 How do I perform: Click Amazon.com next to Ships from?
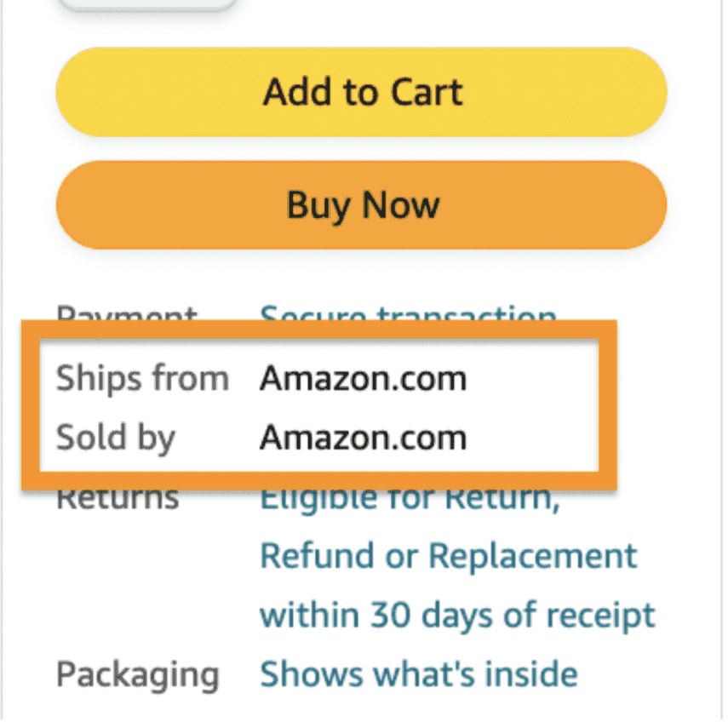pos(364,378)
